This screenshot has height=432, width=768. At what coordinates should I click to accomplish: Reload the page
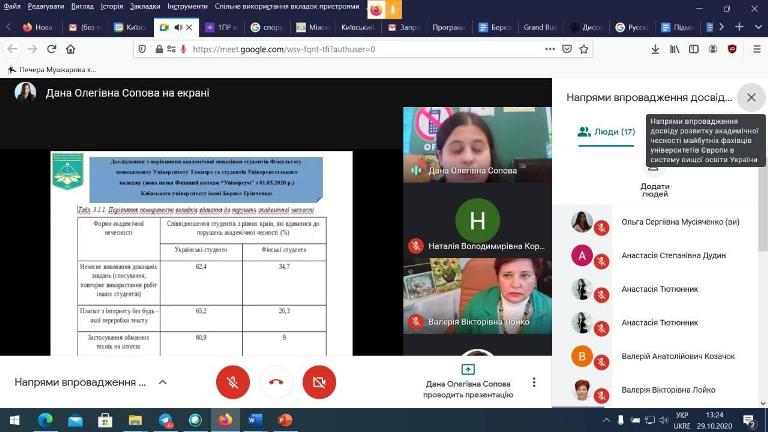click(x=51, y=49)
